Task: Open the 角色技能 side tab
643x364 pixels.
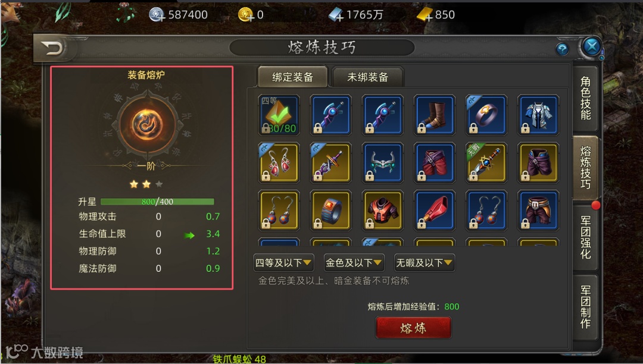Action: click(585, 98)
